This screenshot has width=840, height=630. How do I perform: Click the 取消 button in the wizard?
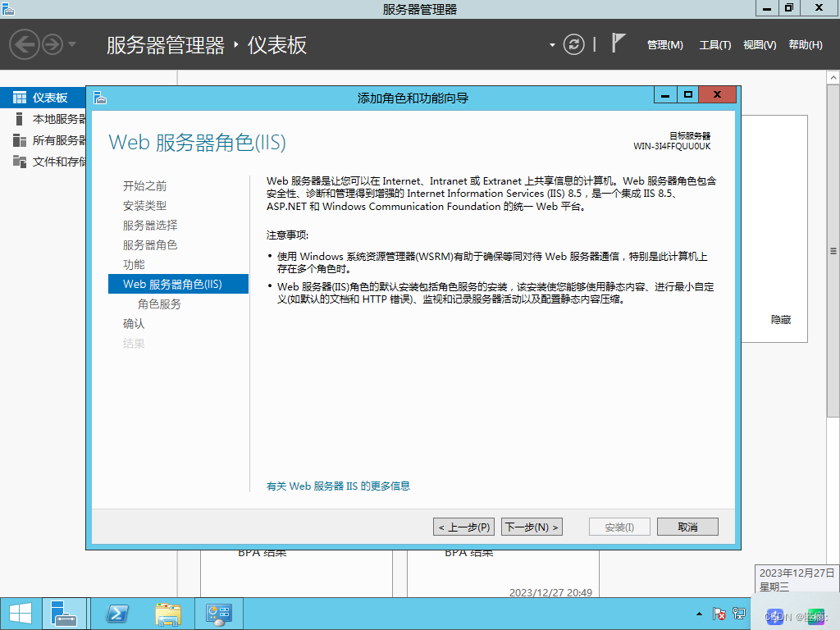pyautogui.click(x=687, y=527)
